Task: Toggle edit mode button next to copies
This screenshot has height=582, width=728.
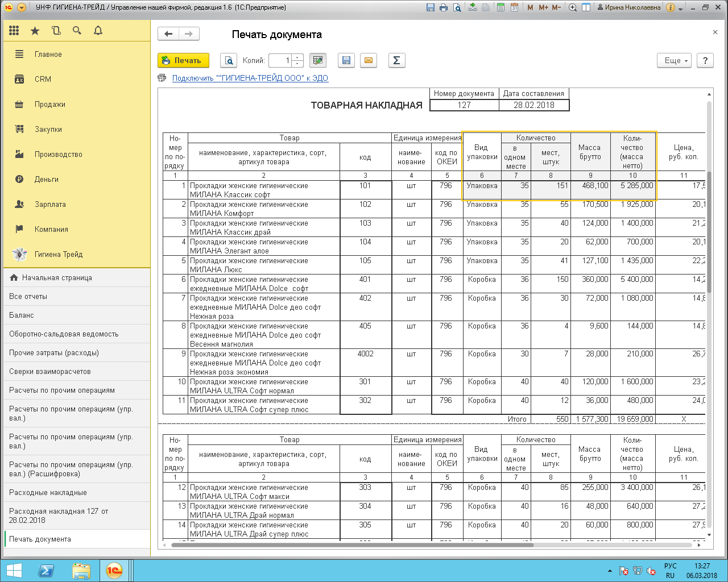Action: point(318,60)
